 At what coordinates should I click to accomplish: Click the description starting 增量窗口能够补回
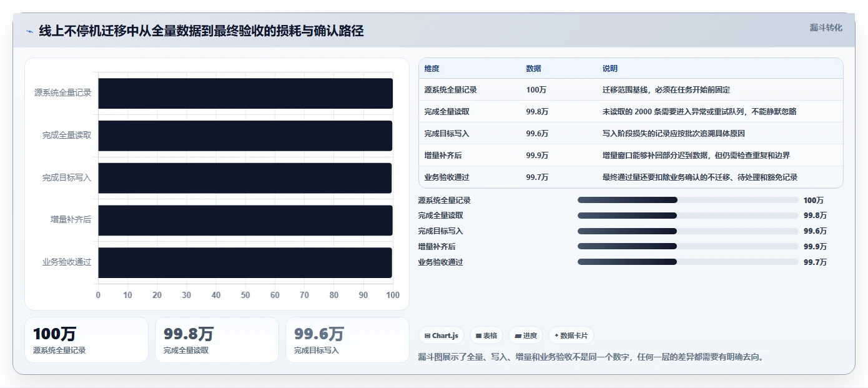696,156
